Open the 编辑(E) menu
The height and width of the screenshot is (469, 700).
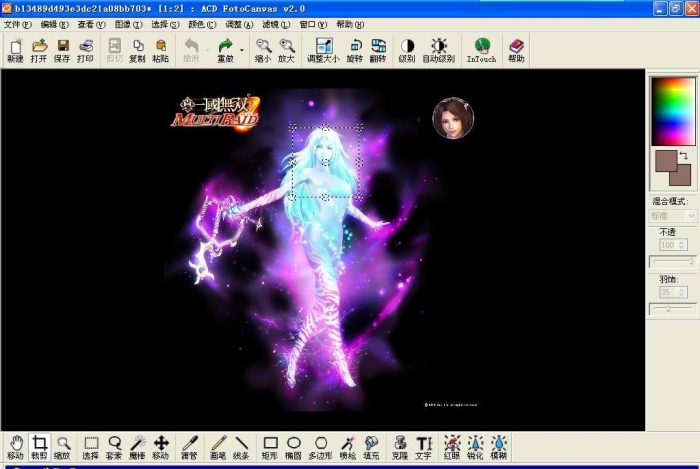[x=54, y=25]
